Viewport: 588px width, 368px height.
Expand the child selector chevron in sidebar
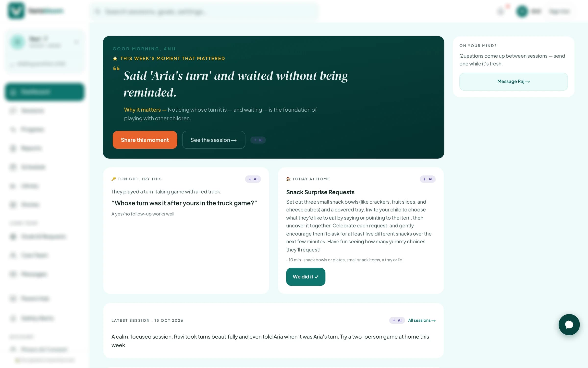pos(76,42)
